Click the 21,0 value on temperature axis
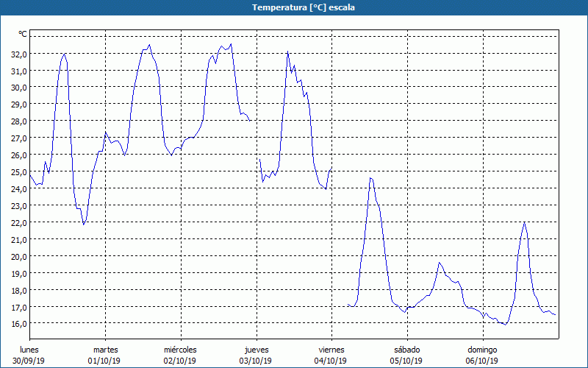 (19, 240)
